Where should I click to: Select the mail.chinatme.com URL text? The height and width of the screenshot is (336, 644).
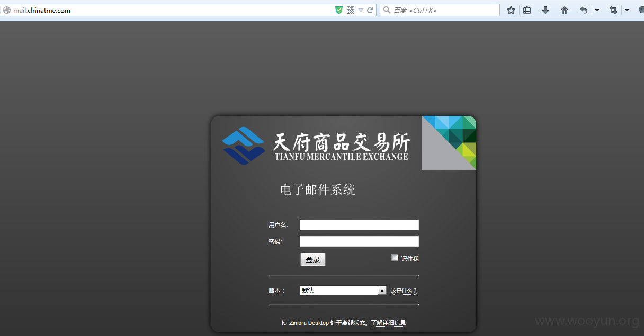pos(42,11)
